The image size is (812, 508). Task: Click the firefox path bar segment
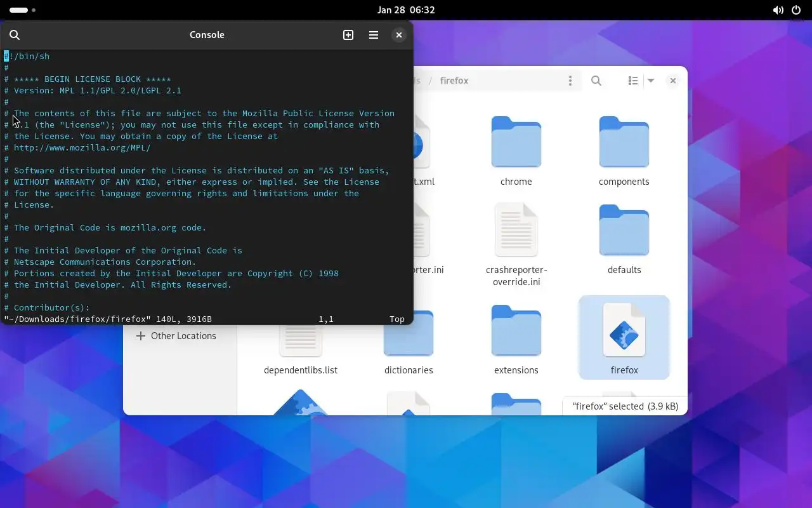[x=454, y=81]
